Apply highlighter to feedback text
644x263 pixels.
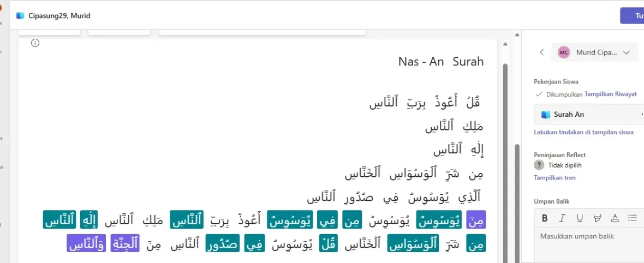pyautogui.click(x=597, y=218)
